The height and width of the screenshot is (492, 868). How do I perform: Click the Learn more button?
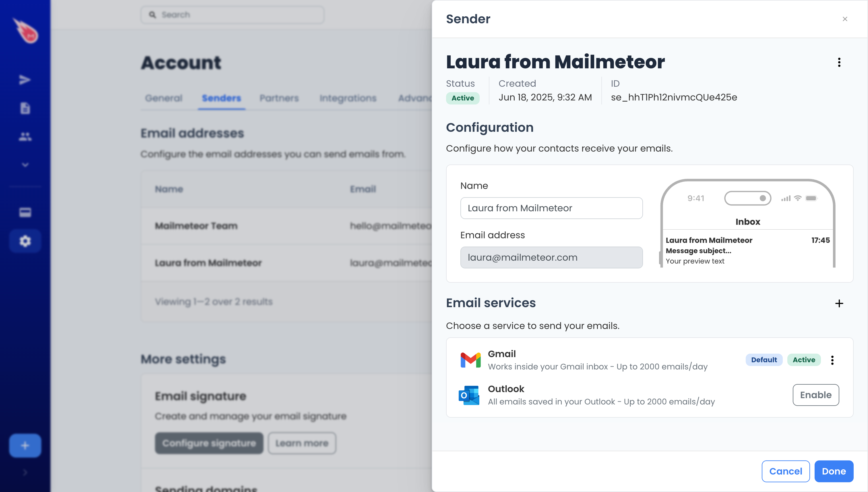tap(302, 443)
